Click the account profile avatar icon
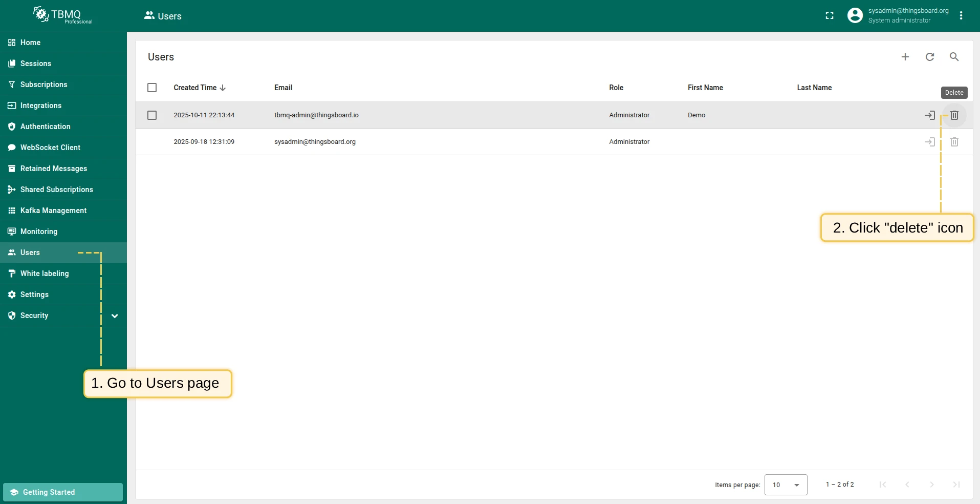Image resolution: width=980 pixels, height=504 pixels. click(x=855, y=16)
